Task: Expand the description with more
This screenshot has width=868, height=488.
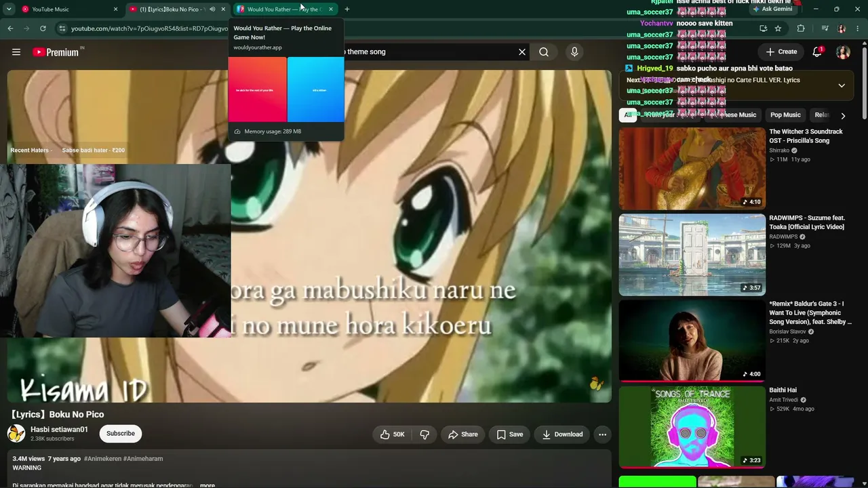Action: coord(208,485)
